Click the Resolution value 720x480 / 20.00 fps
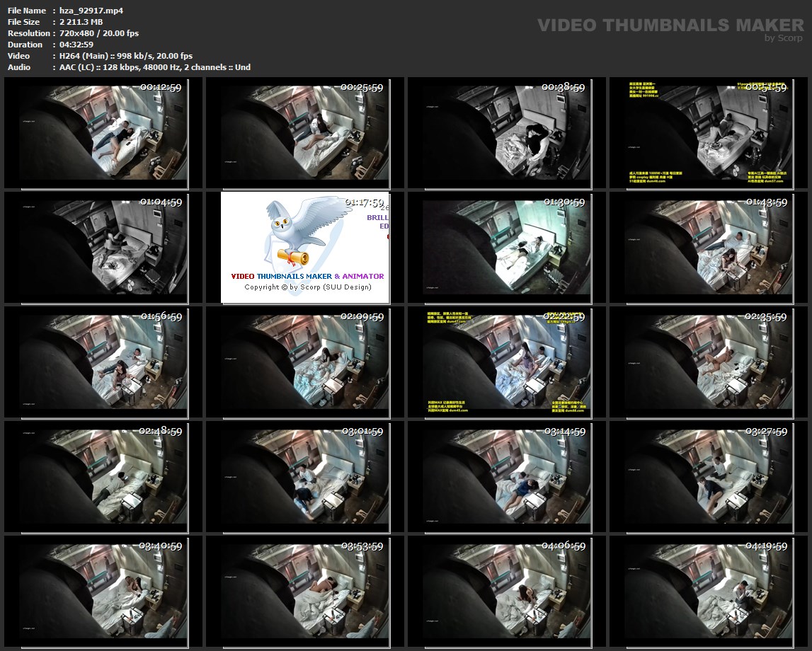Screen dimensions: 812x651 coord(99,33)
